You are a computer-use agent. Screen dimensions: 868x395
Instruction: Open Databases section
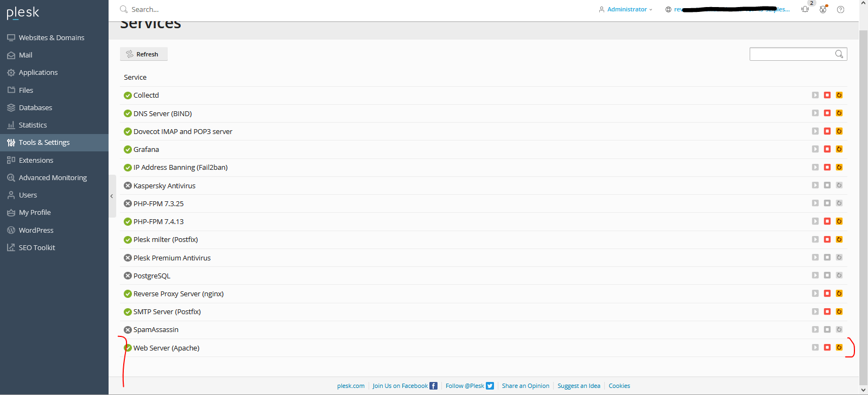tap(54, 107)
